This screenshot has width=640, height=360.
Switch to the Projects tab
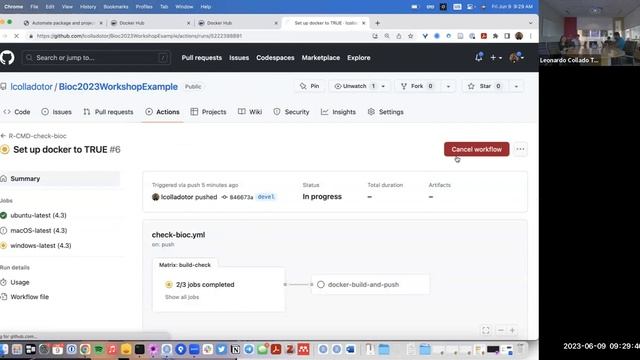pyautogui.click(x=208, y=112)
